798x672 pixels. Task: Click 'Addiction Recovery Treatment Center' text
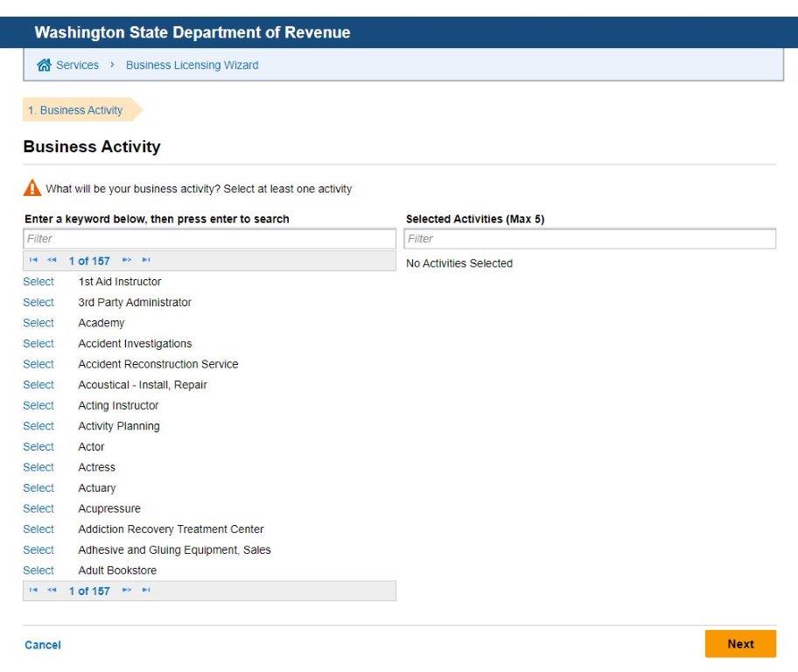point(171,529)
